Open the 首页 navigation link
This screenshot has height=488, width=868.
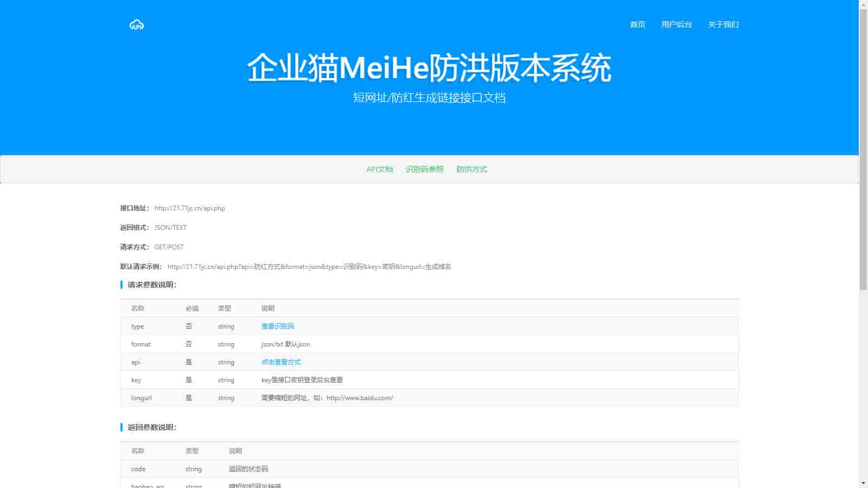click(x=637, y=24)
